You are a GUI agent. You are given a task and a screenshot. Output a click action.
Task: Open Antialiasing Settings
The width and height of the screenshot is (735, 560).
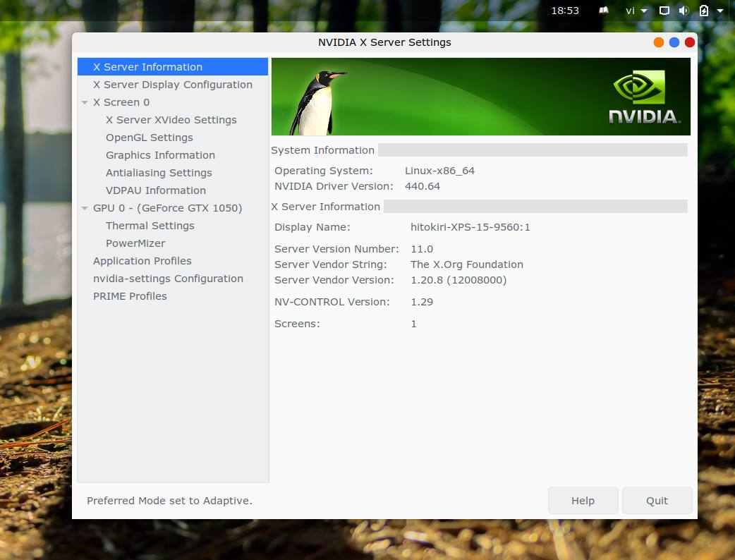point(159,173)
